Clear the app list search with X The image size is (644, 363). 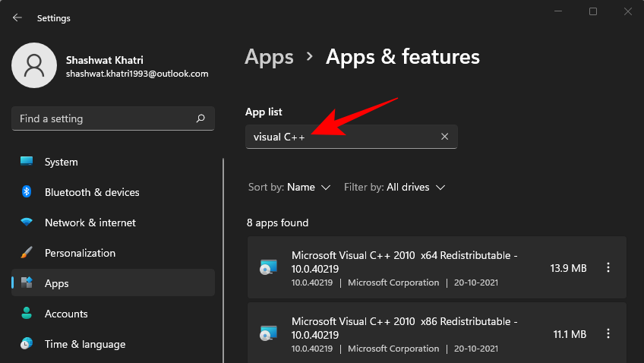(x=444, y=137)
